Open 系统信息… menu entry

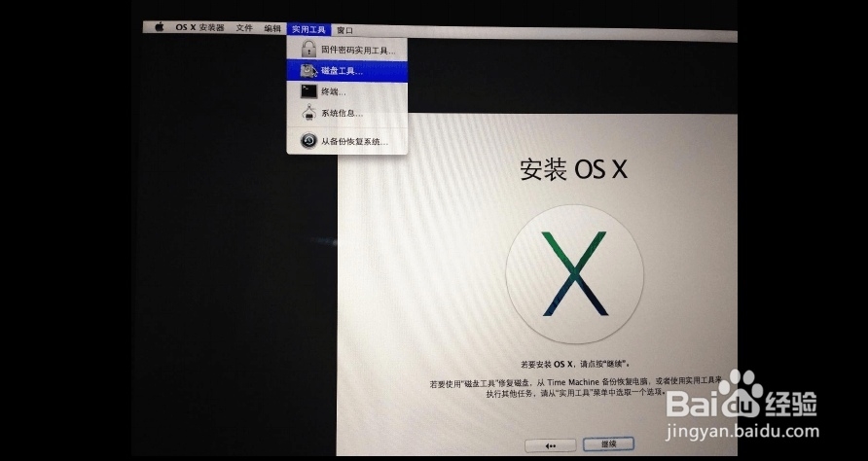[x=347, y=113]
